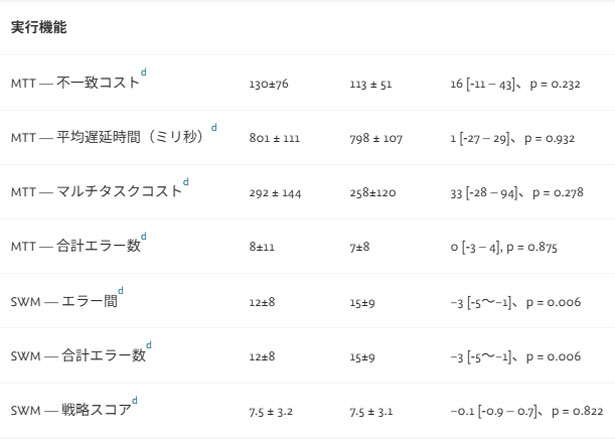Click the p = 0.232 result cell

tap(515, 85)
